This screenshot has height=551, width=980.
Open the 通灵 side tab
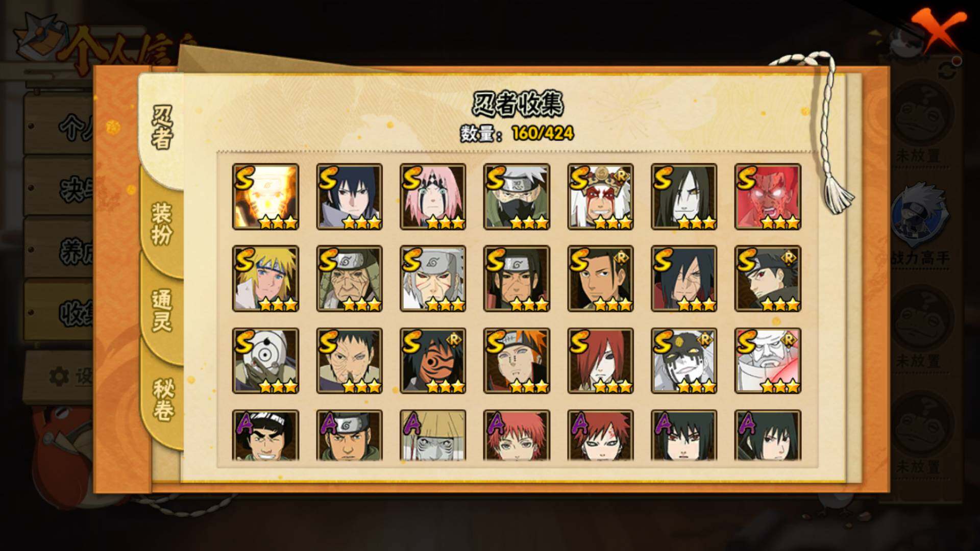pos(162,310)
